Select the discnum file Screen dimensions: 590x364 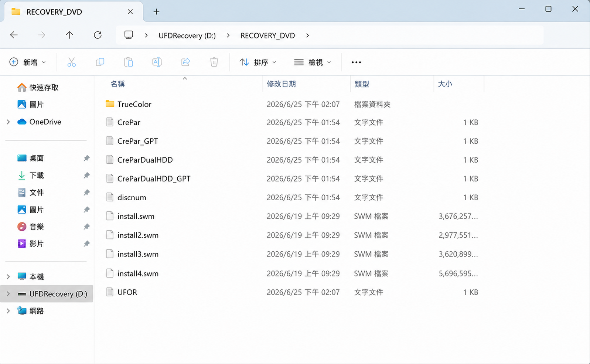[x=132, y=197]
